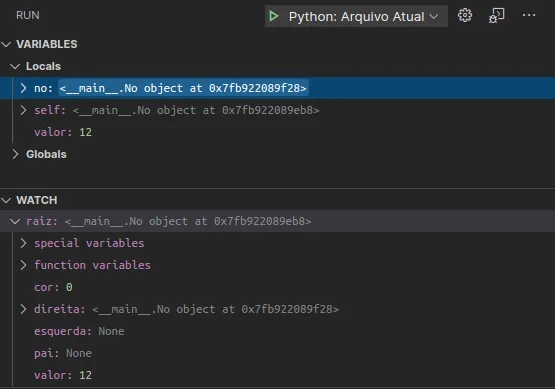Click the RUN panel title
Screen dimensions: 555x389
coord(28,16)
